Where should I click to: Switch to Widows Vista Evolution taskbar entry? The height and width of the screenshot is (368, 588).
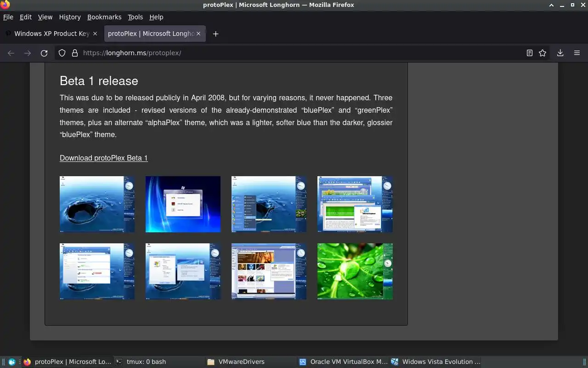point(435,362)
